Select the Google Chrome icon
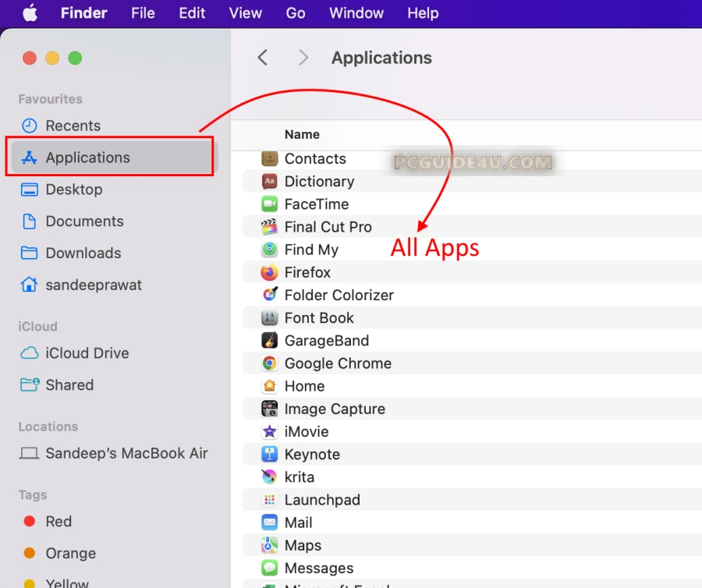 [270, 363]
